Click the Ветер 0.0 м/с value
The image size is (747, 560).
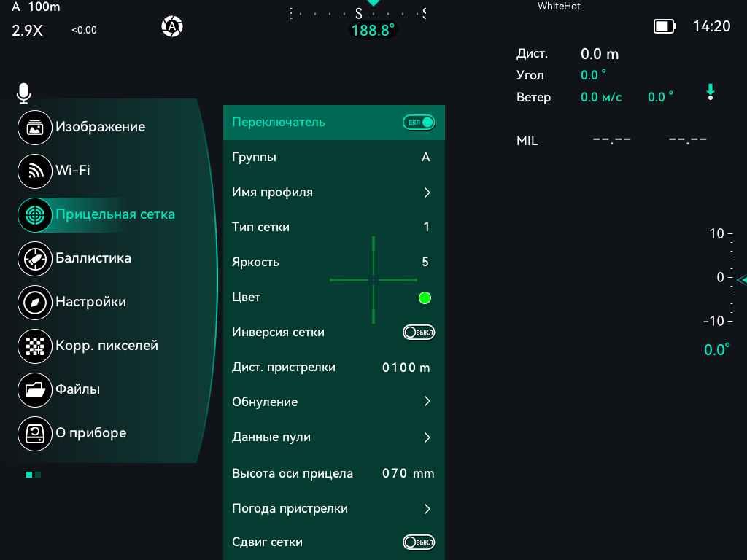(x=601, y=97)
